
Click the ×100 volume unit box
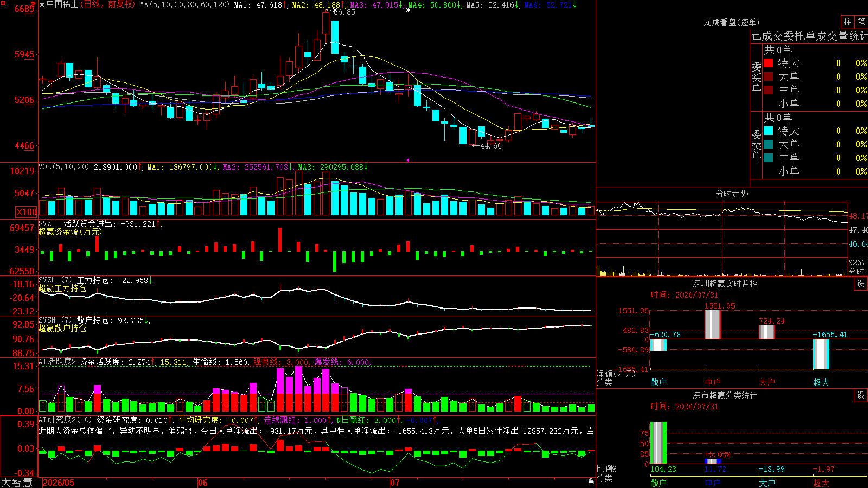point(27,212)
